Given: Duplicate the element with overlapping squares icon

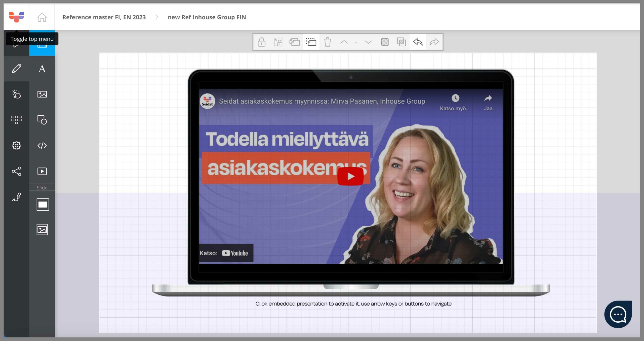Looking at the screenshot, I should (401, 42).
